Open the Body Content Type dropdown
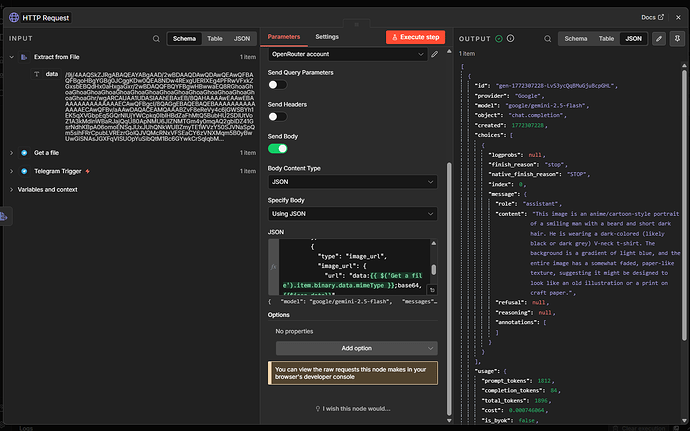This screenshot has height=431, width=690. click(355, 183)
